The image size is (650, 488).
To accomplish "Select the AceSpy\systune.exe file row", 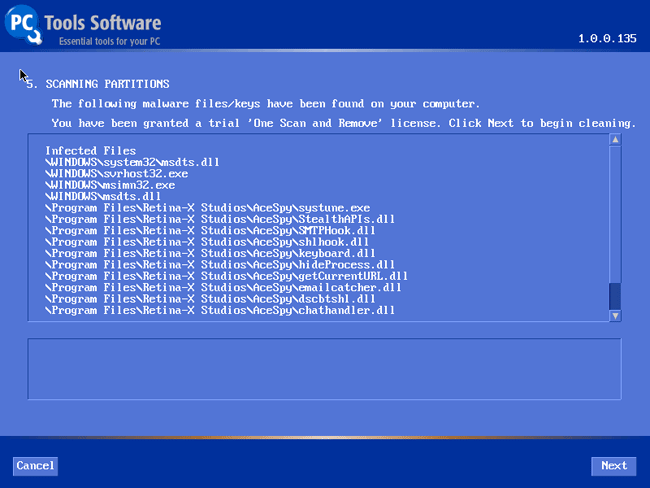I will coord(208,208).
